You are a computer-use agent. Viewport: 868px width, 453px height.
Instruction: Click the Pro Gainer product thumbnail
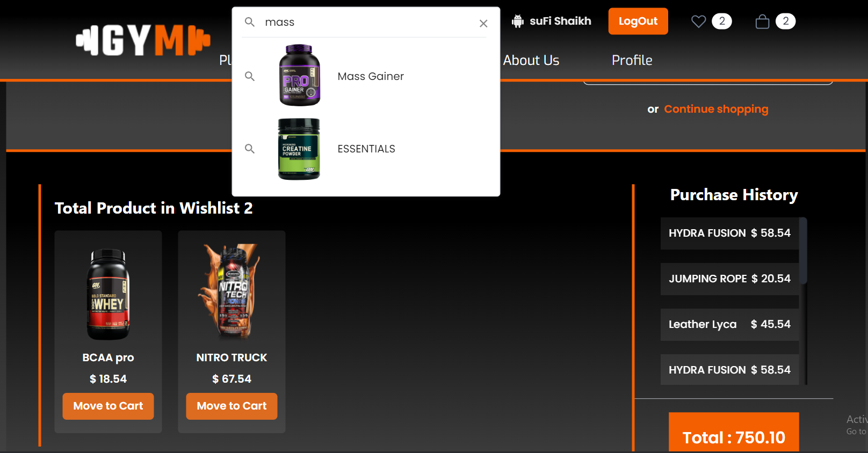300,75
